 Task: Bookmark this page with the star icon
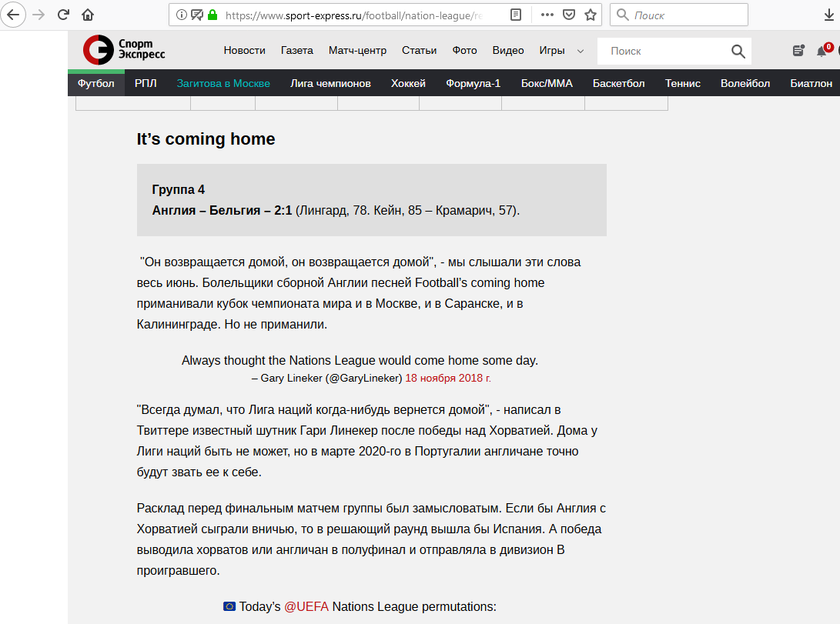(x=590, y=15)
